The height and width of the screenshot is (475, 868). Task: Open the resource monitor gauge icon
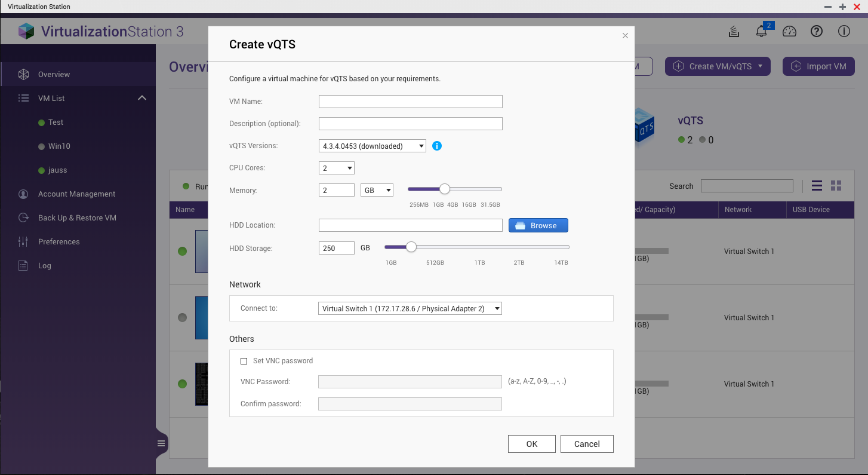[789, 31]
